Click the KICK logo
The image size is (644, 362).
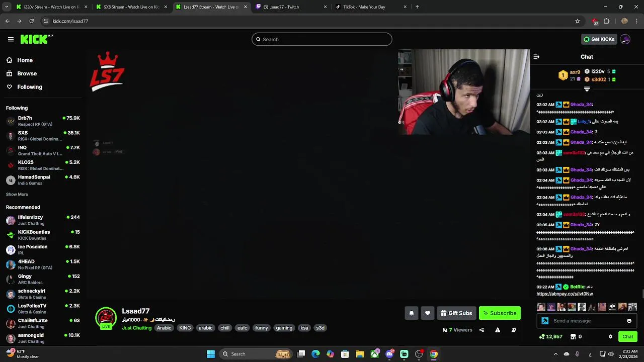point(36,39)
